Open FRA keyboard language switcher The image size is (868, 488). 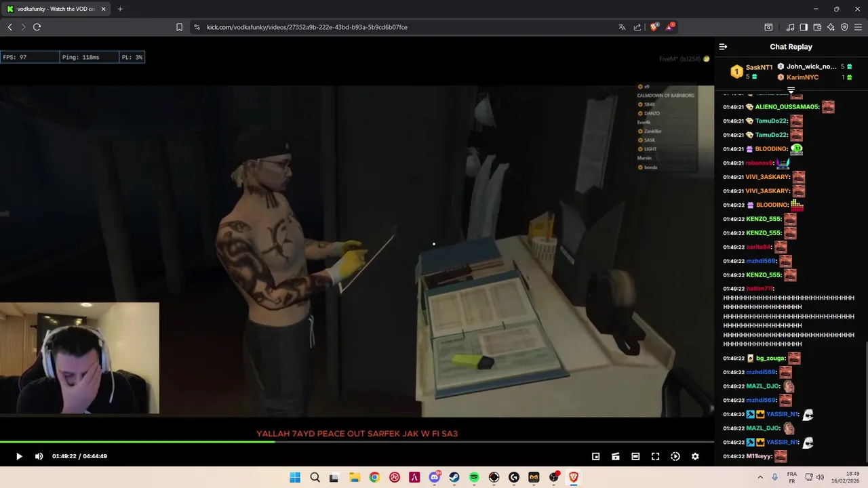tap(792, 477)
